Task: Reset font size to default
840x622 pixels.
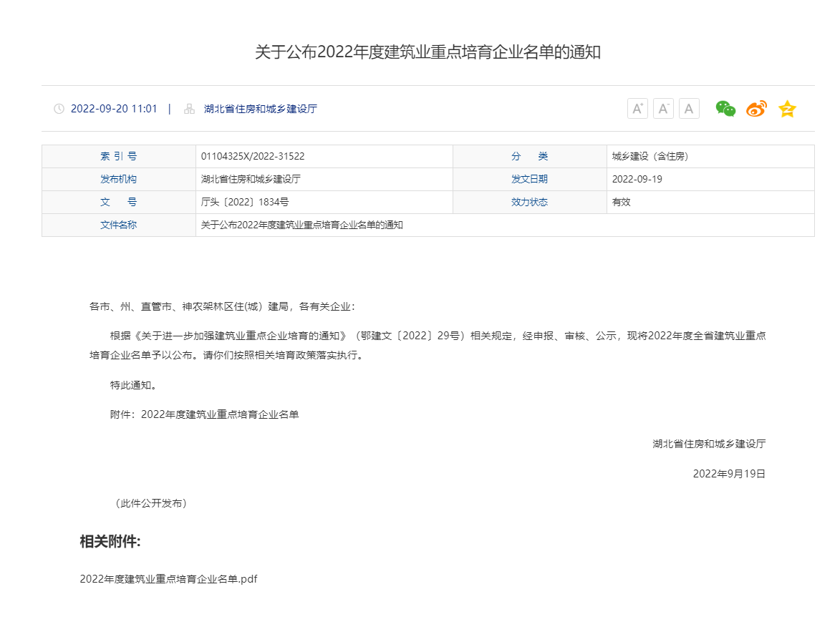Action: (689, 109)
